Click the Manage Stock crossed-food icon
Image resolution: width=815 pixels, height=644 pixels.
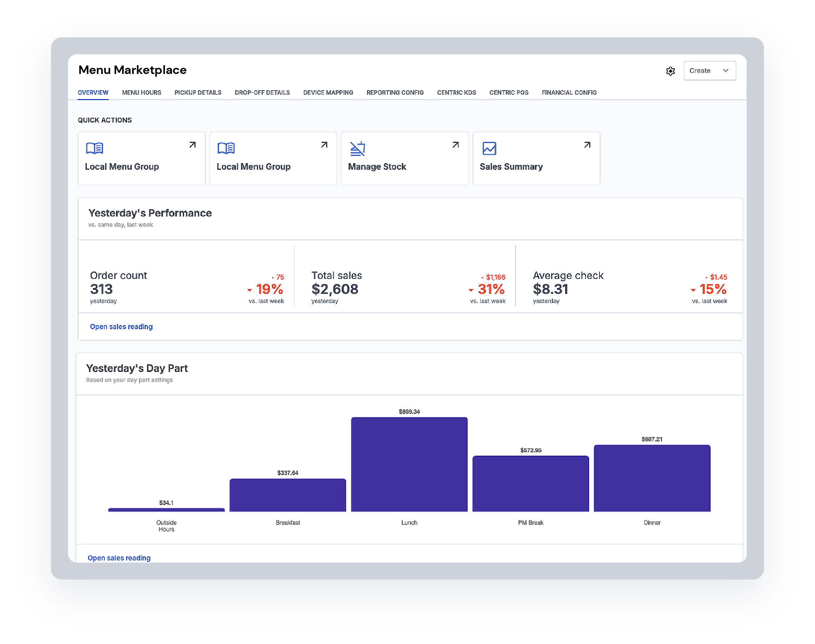coord(357,149)
